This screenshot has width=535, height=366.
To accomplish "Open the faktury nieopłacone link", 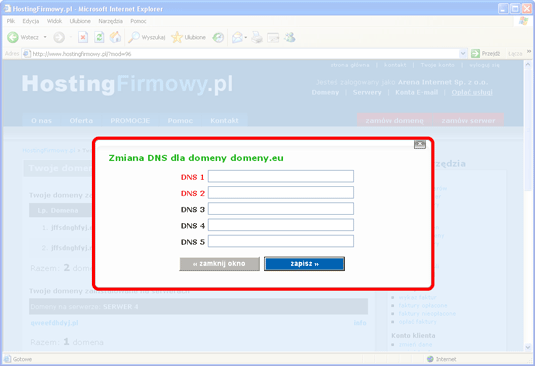I will (x=427, y=313).
